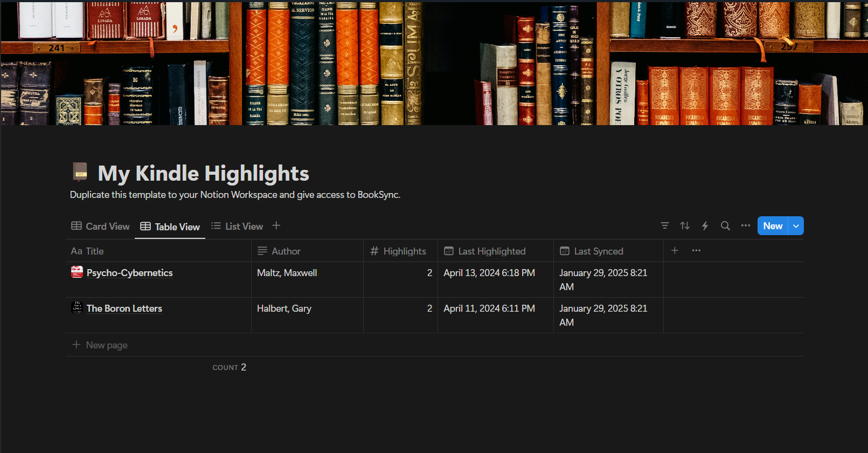Click the My Kindle Highlights page title

pos(203,174)
